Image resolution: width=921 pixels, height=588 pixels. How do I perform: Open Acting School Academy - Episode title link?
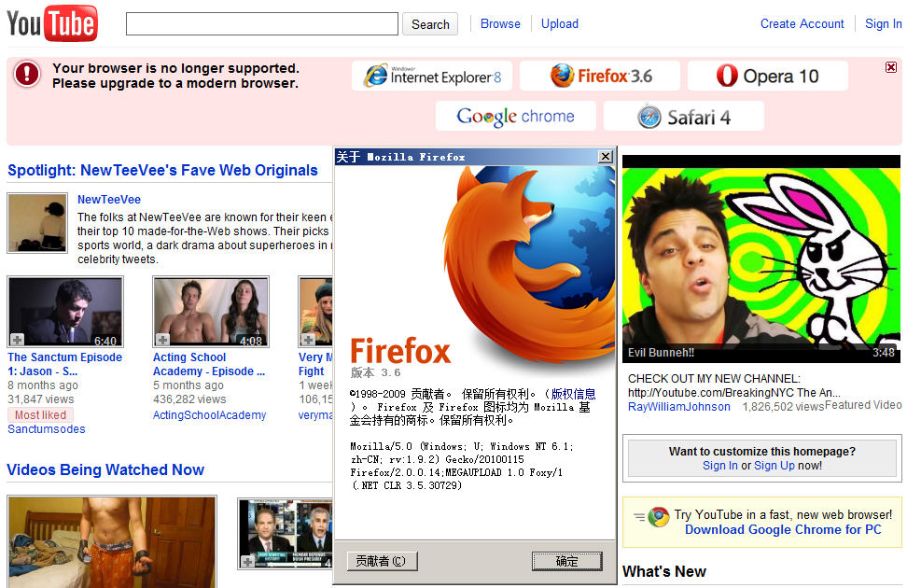tap(209, 364)
